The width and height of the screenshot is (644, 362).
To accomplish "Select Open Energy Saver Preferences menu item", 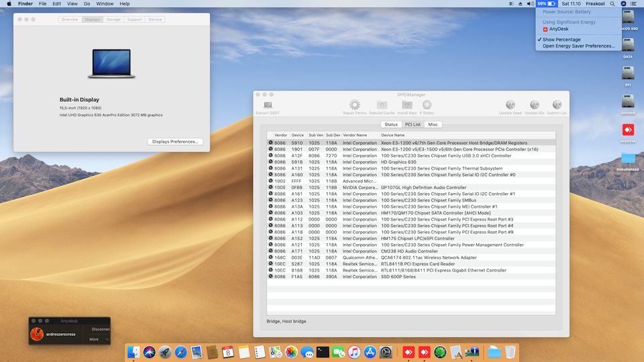I will (578, 46).
